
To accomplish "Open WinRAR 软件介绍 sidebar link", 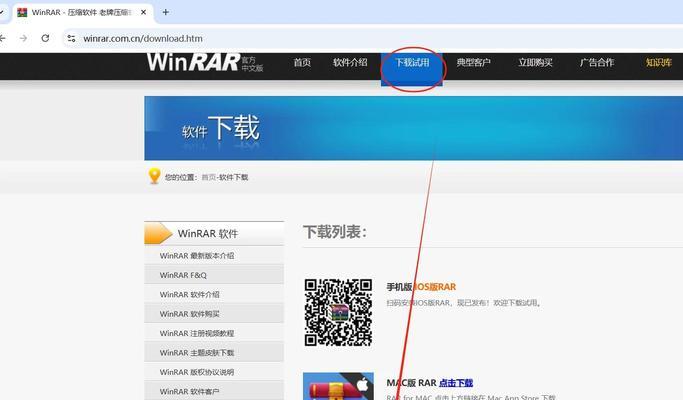I will 189,295.
